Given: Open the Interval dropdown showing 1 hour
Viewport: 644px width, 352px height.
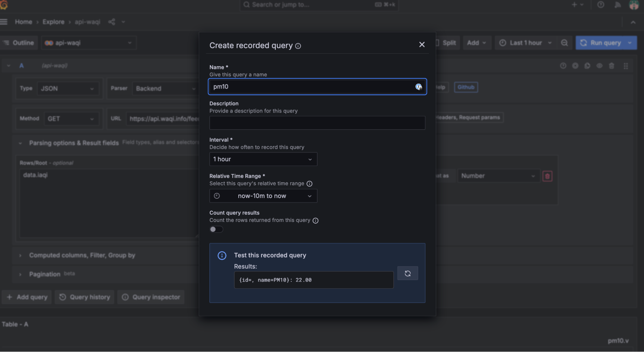Looking at the screenshot, I should pos(263,159).
